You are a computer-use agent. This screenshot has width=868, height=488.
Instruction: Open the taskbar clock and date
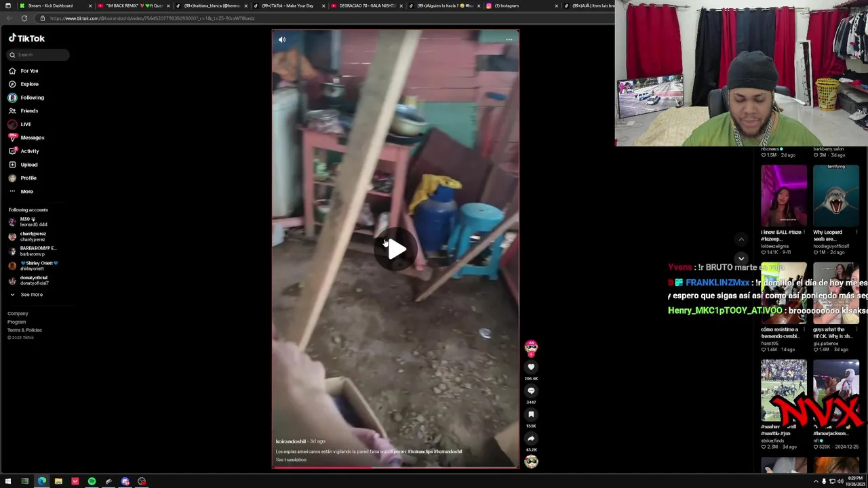(856, 481)
